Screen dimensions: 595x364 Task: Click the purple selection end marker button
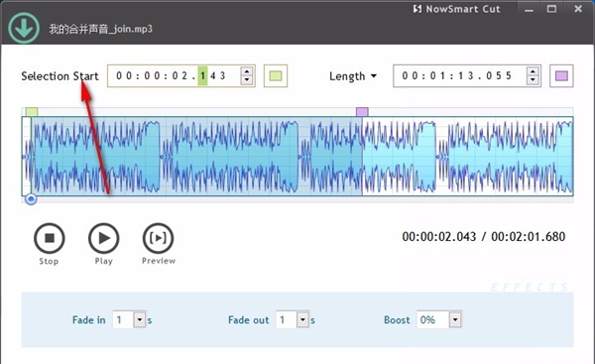coord(561,76)
